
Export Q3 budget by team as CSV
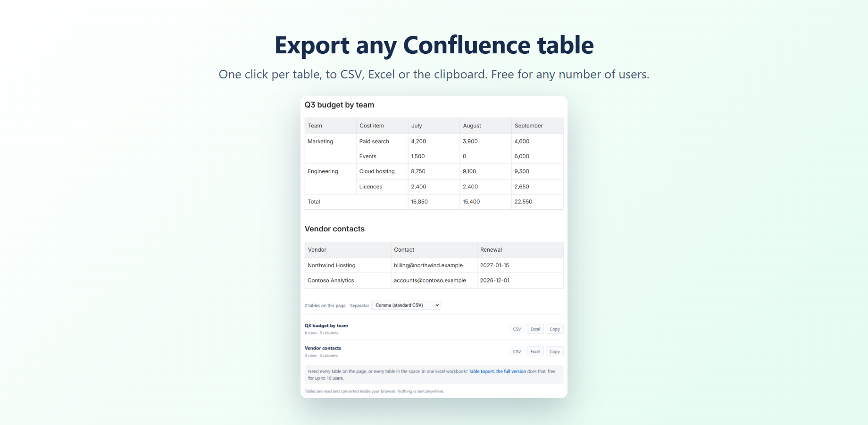(x=517, y=329)
